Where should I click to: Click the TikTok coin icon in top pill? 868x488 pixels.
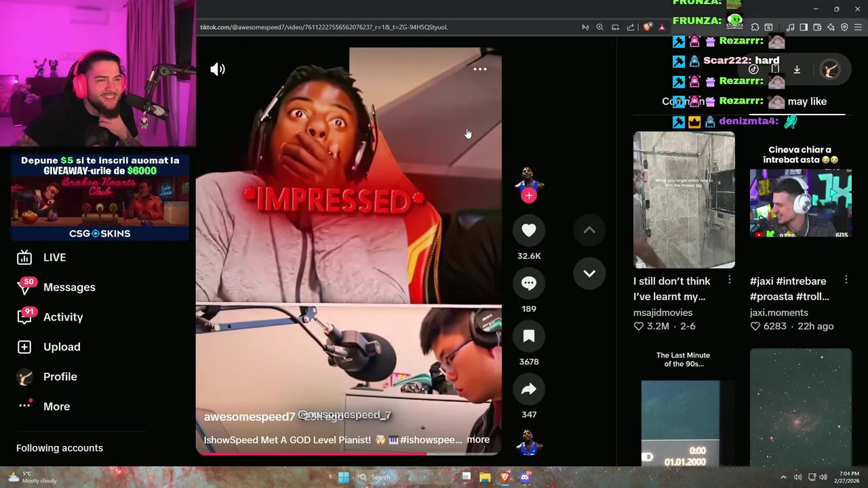click(x=753, y=69)
